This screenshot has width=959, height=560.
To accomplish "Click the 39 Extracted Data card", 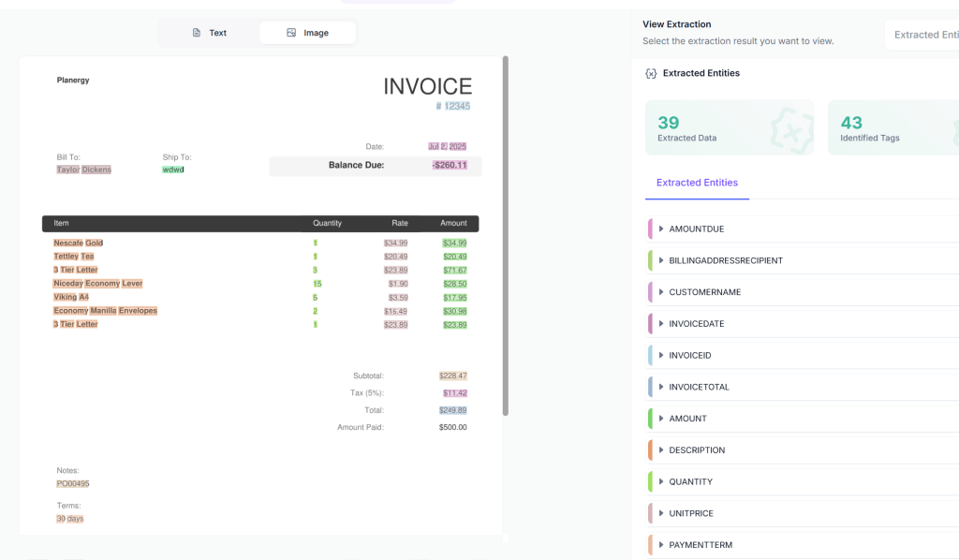I will click(729, 128).
